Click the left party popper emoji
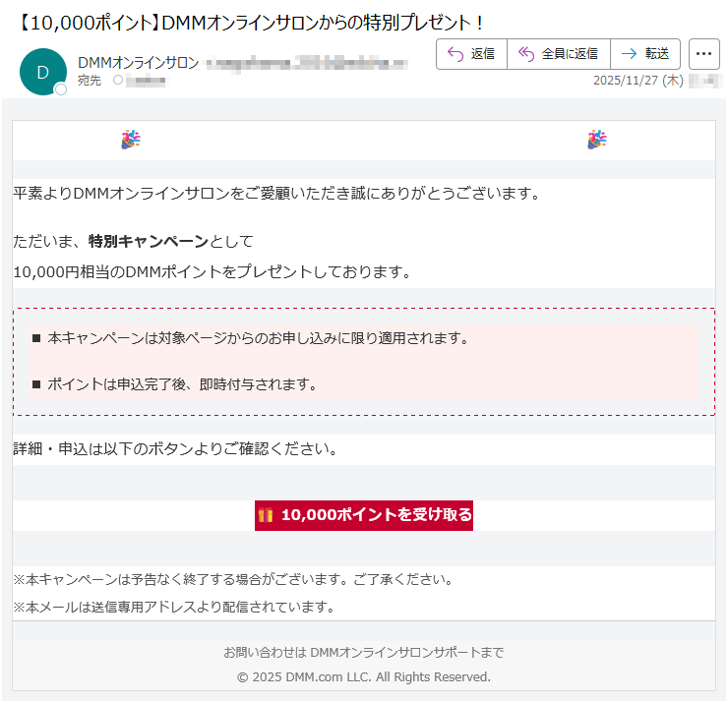 (x=130, y=141)
